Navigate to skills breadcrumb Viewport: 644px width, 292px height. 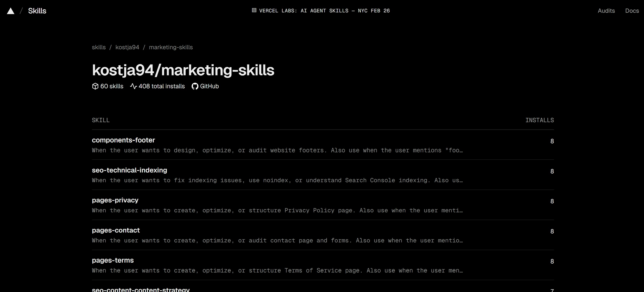pos(99,47)
